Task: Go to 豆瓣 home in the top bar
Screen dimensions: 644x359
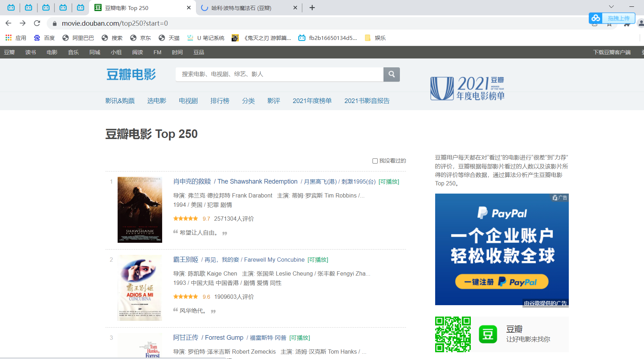Action: 9,52
